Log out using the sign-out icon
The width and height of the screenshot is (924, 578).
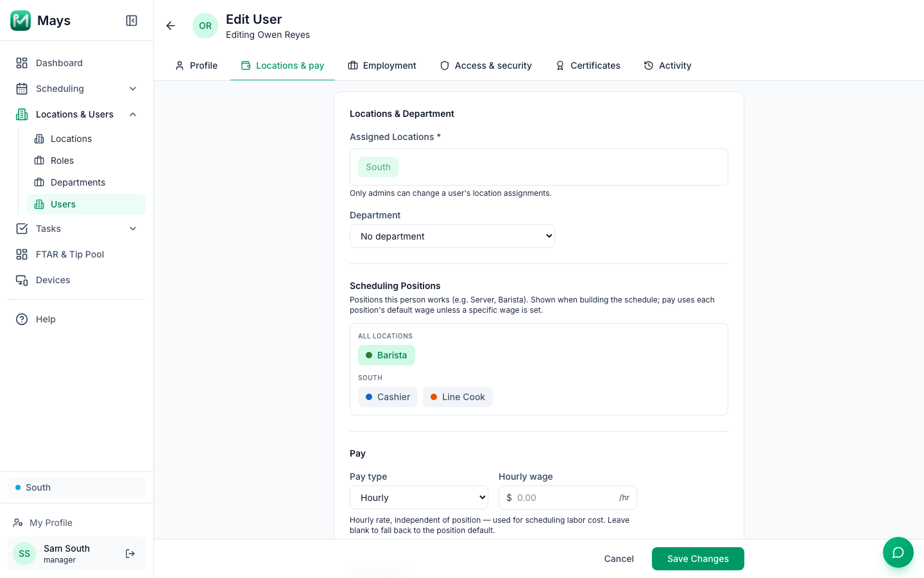pos(130,554)
